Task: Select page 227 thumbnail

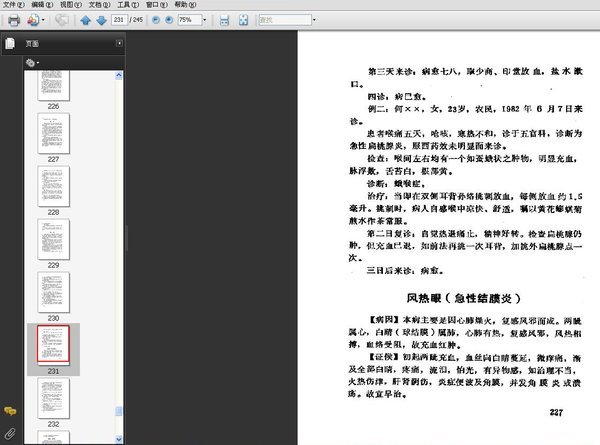Action: coord(54,134)
